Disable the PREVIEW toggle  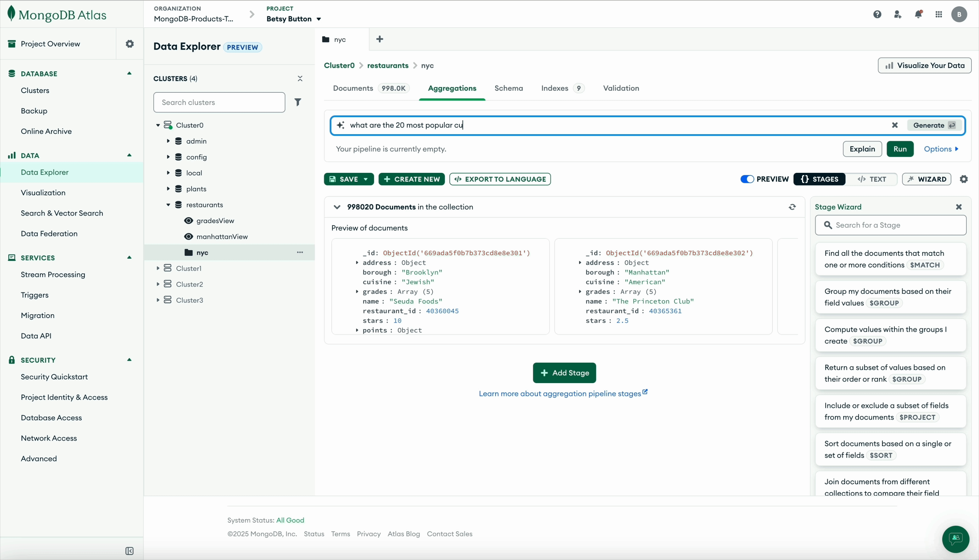[x=747, y=179]
